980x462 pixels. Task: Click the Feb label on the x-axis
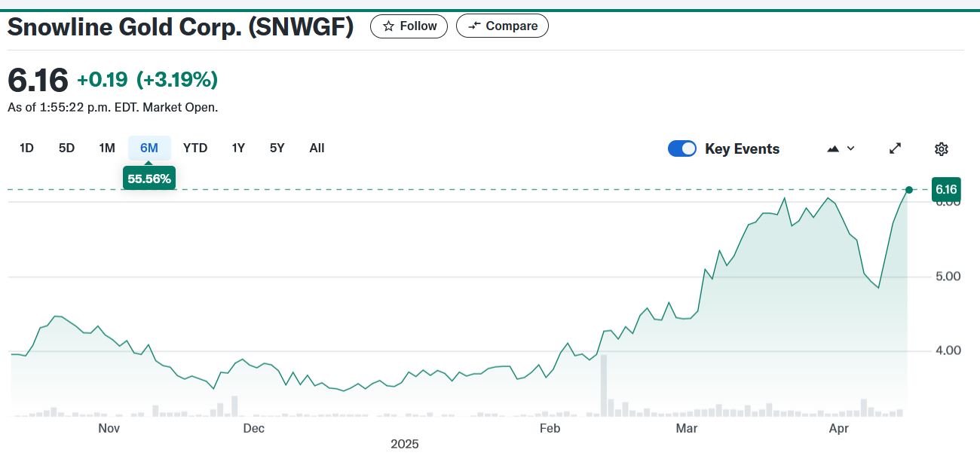click(x=550, y=429)
